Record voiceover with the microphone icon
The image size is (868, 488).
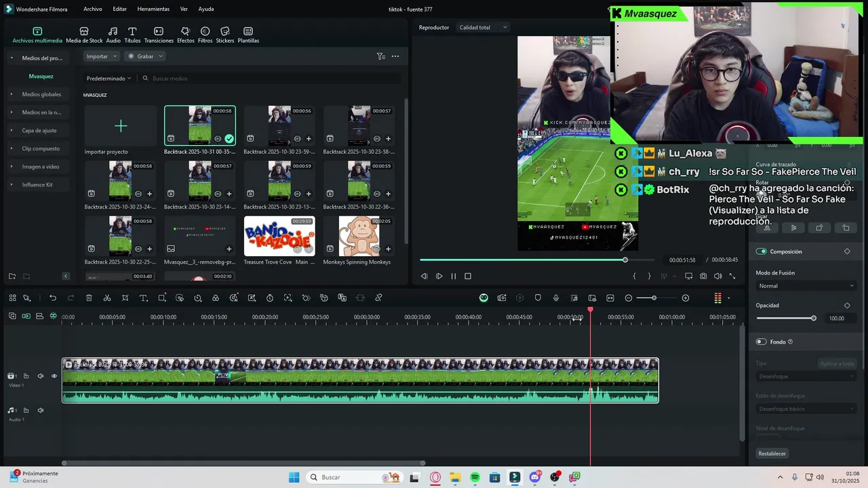tap(556, 298)
